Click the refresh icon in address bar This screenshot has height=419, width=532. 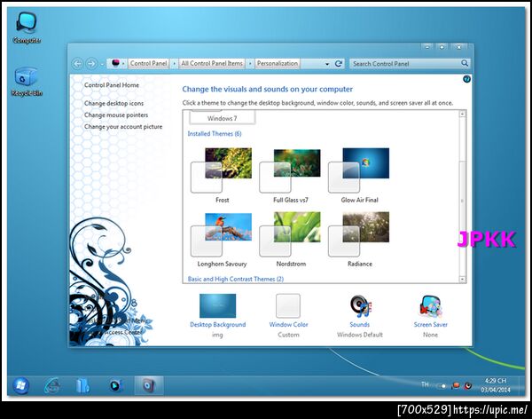339,64
